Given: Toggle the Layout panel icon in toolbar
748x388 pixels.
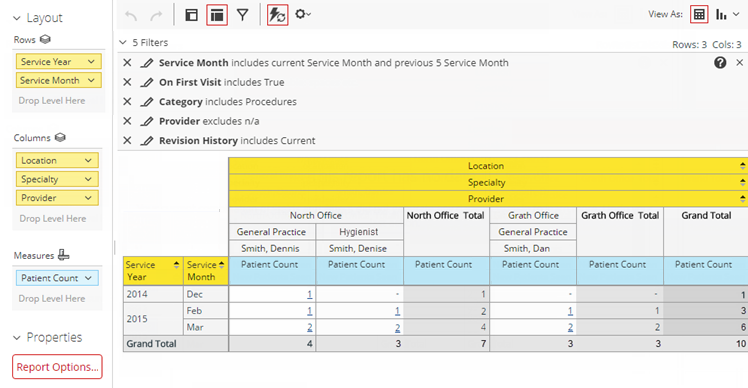Looking at the screenshot, I should [191, 15].
